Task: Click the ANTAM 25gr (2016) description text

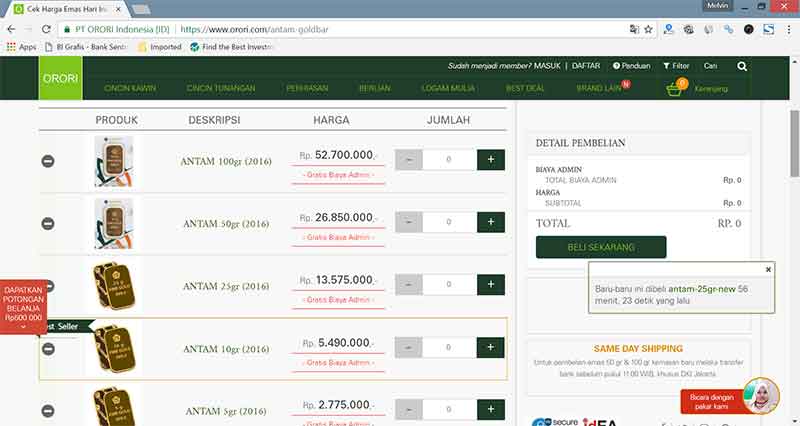Action: 226,286
